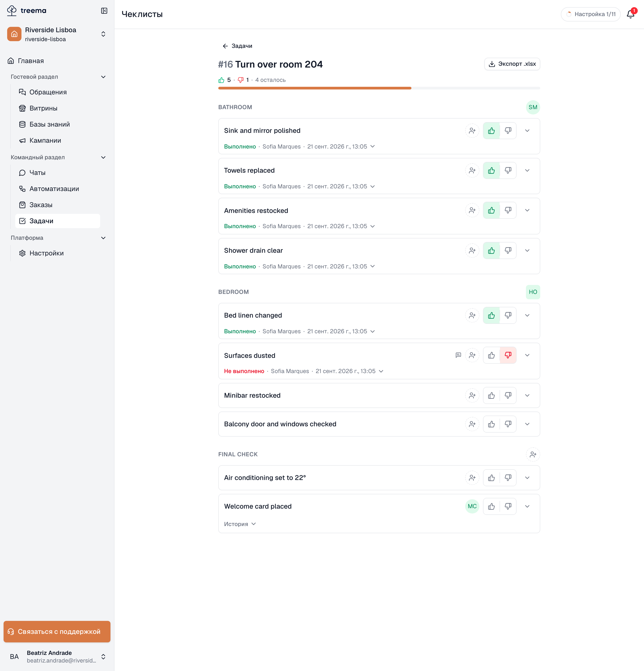644x671 pixels.
Task: Toggle thumbs up on Surfaces dusted
Action: tap(491, 355)
